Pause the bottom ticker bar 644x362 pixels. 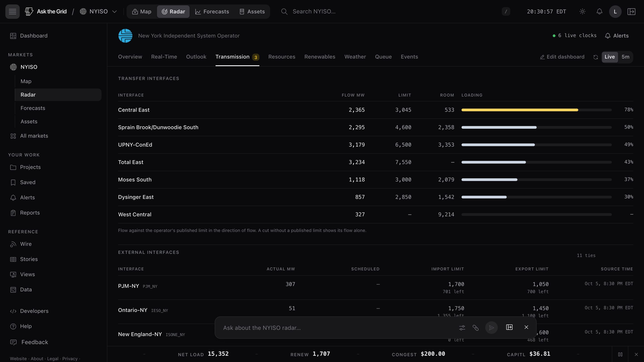point(620,354)
